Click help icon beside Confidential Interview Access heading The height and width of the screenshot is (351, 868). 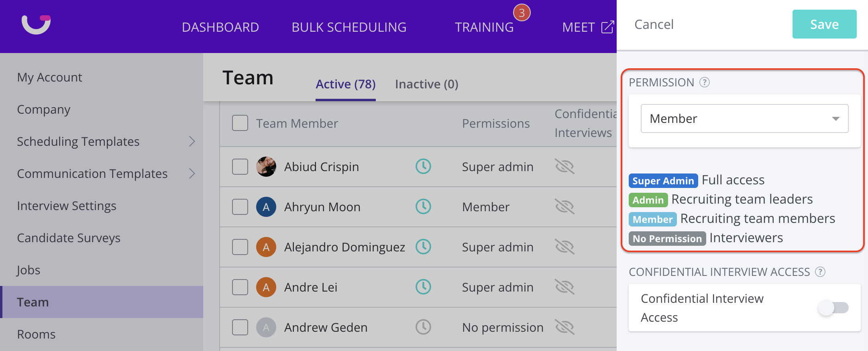click(820, 272)
